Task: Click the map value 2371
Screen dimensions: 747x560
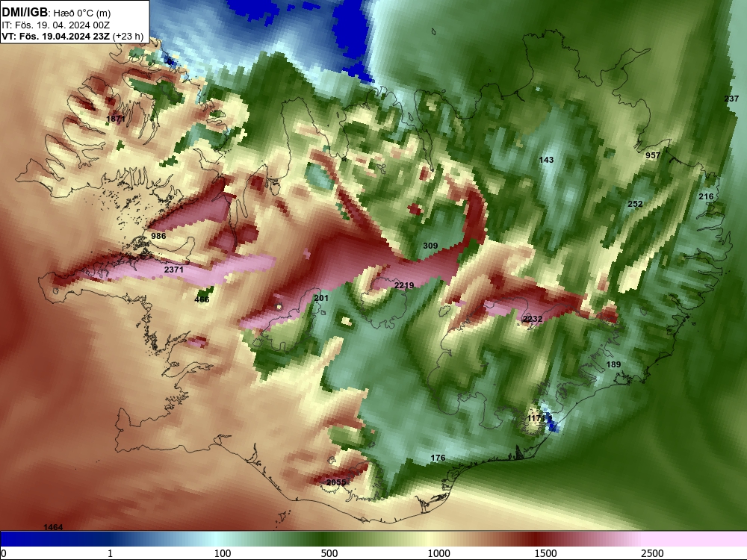Action: 173,269
